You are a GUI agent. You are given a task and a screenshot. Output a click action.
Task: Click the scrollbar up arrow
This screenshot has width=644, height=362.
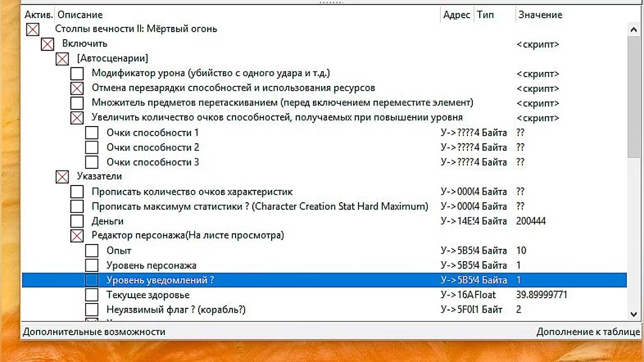tap(633, 30)
